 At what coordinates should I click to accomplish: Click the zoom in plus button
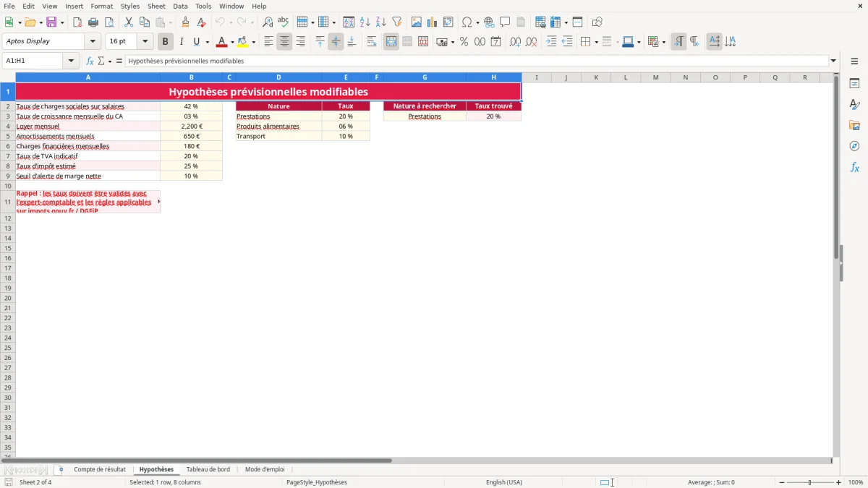(839, 482)
